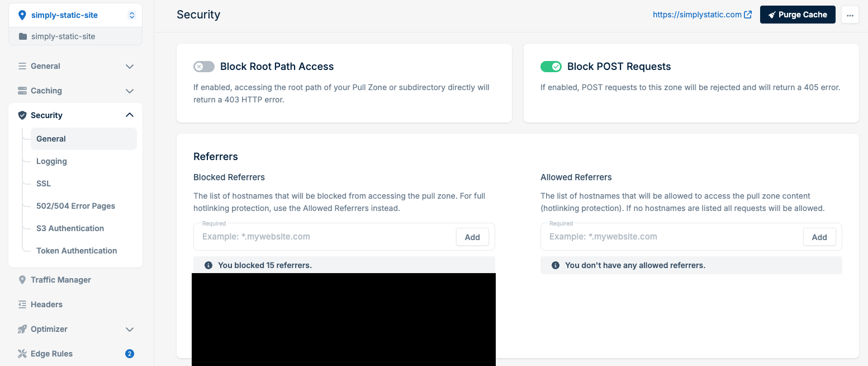The height and width of the screenshot is (366, 868).
Task: Open Optimizer via its rocket icon
Action: point(22,329)
